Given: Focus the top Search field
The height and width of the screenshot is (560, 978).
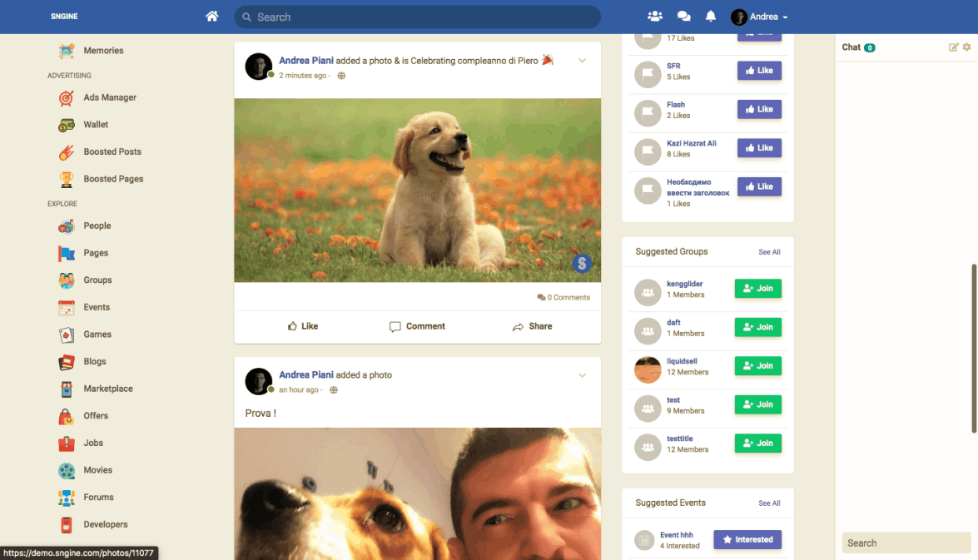Looking at the screenshot, I should click(416, 17).
